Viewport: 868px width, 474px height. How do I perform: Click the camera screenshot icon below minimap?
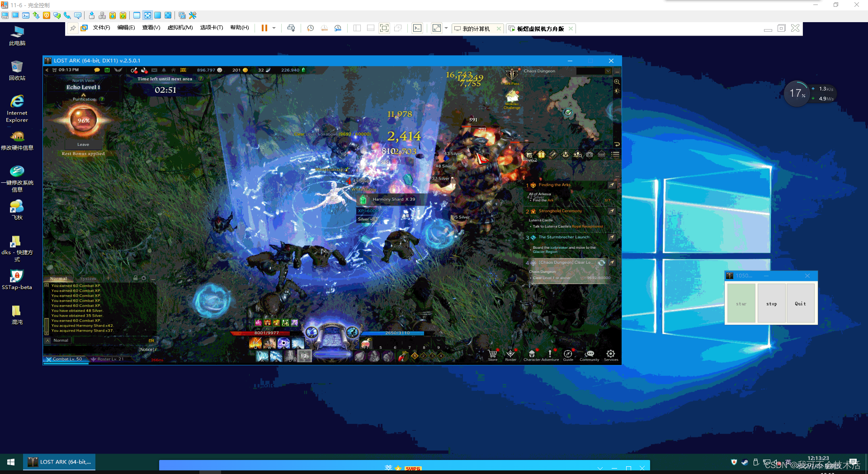590,155
